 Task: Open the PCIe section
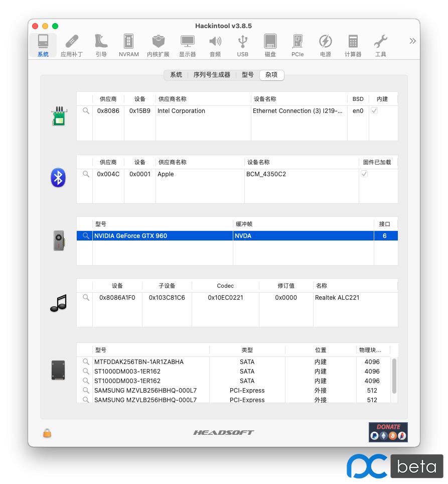(x=297, y=45)
